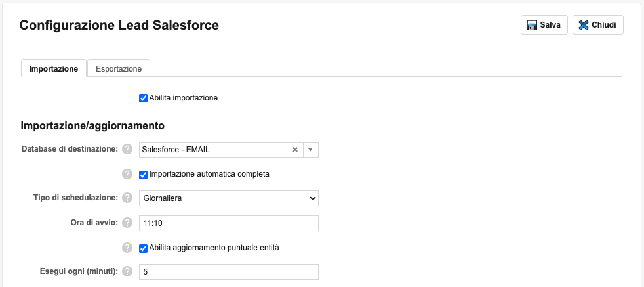
Task: Show help for Importazione automatica completa
Action: [127, 174]
